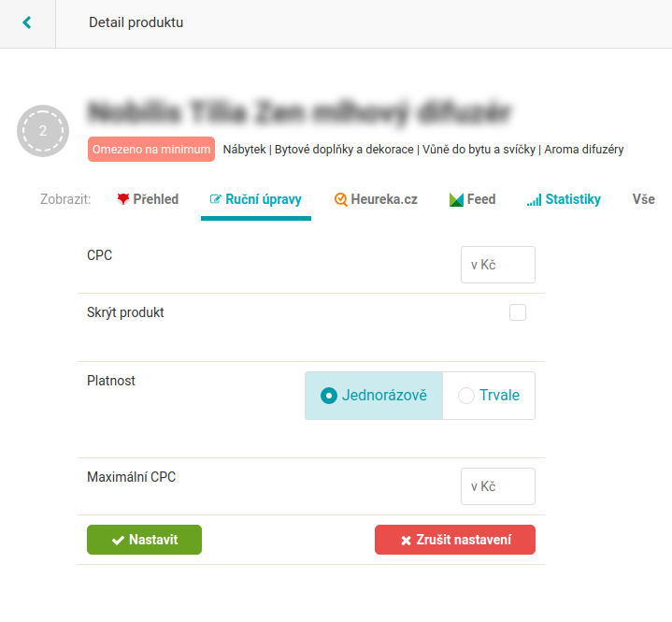The image size is (672, 622).
Task: Click the edit pencil icon beside Ruční úpravy
Action: click(x=216, y=199)
